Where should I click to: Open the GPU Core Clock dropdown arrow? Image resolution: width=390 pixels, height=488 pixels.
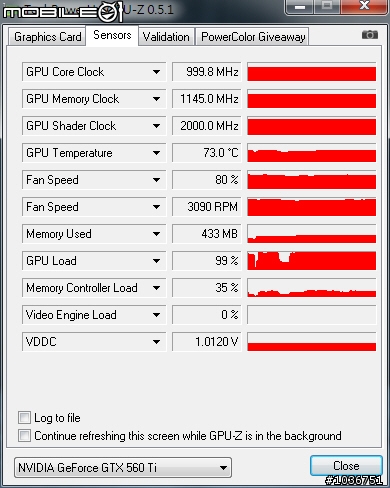coord(156,72)
